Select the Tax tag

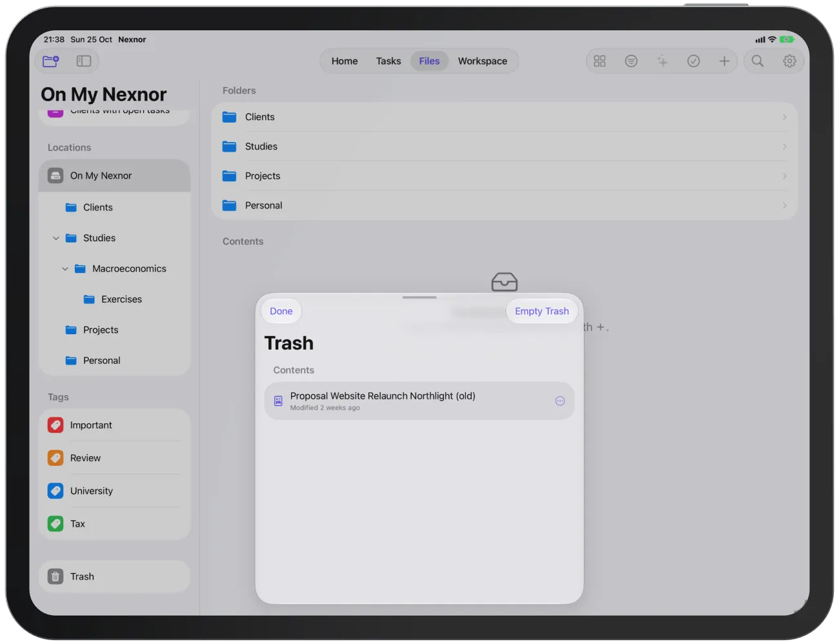[115, 524]
